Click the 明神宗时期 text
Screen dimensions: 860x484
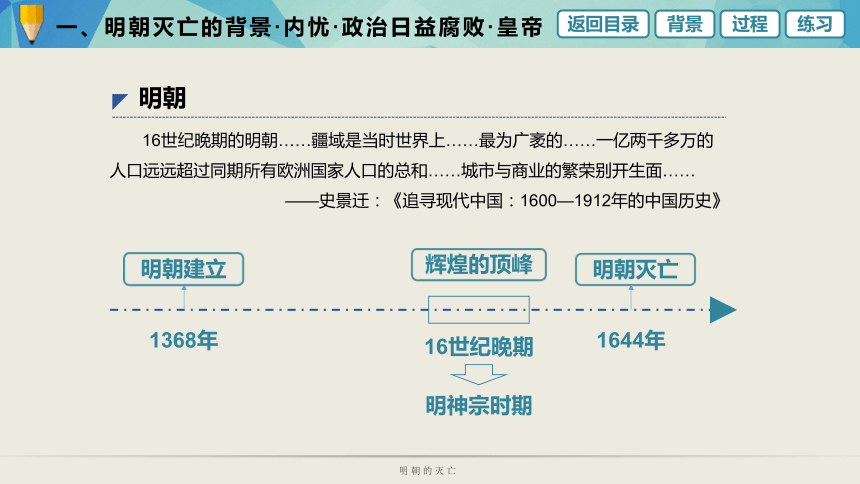pyautogui.click(x=479, y=406)
